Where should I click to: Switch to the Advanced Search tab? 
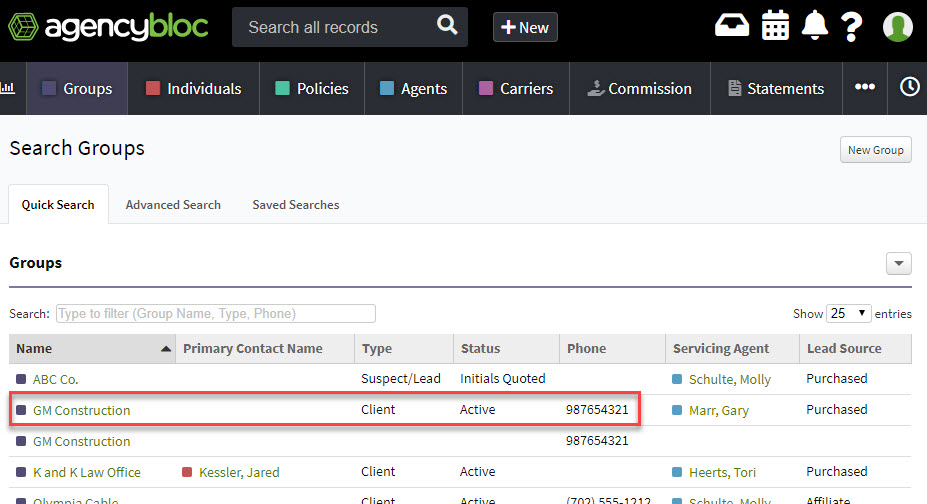point(173,204)
